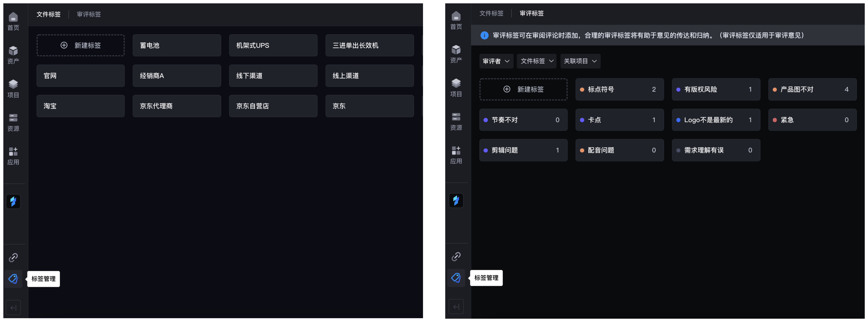The image size is (868, 322).
Task: Select the 三进单出长效机 file tag card
Action: coord(370,45)
